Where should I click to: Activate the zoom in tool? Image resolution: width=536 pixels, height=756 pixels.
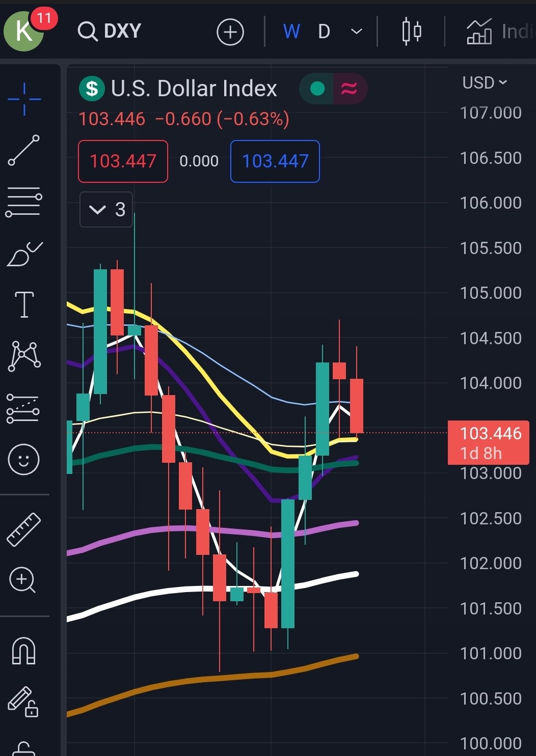point(23,580)
